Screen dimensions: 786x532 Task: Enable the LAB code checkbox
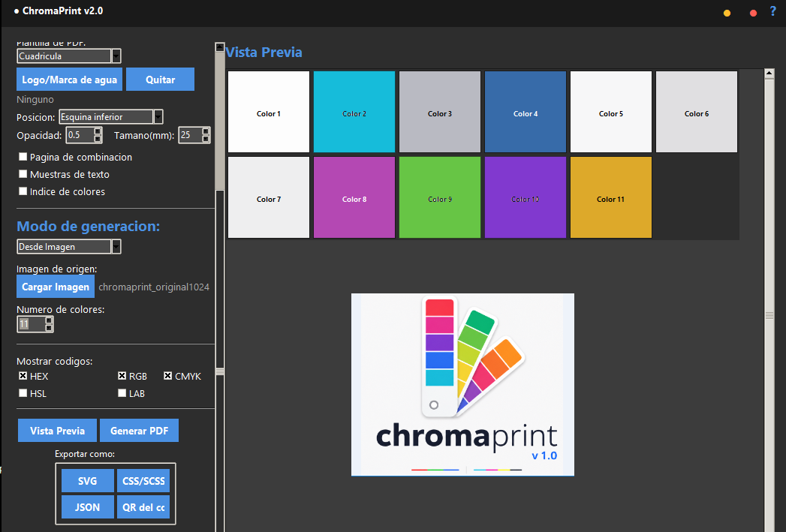coord(122,393)
